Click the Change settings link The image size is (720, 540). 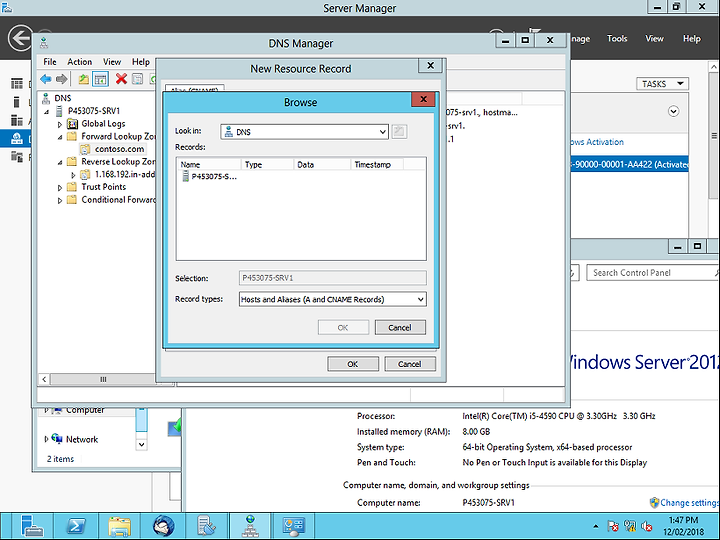pos(689,502)
